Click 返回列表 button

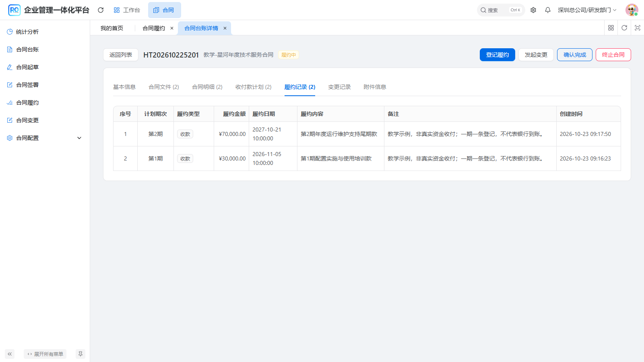click(121, 55)
